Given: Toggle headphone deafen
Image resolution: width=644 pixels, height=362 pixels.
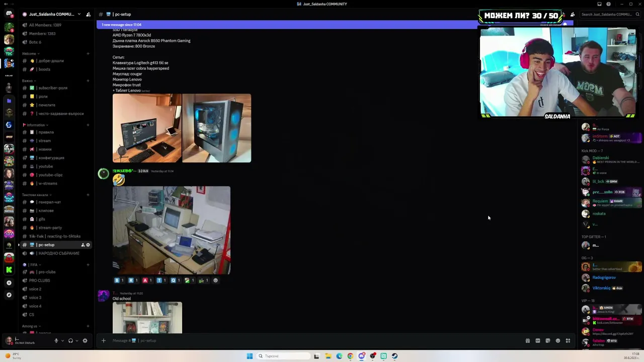Looking at the screenshot, I should click(x=70, y=340).
